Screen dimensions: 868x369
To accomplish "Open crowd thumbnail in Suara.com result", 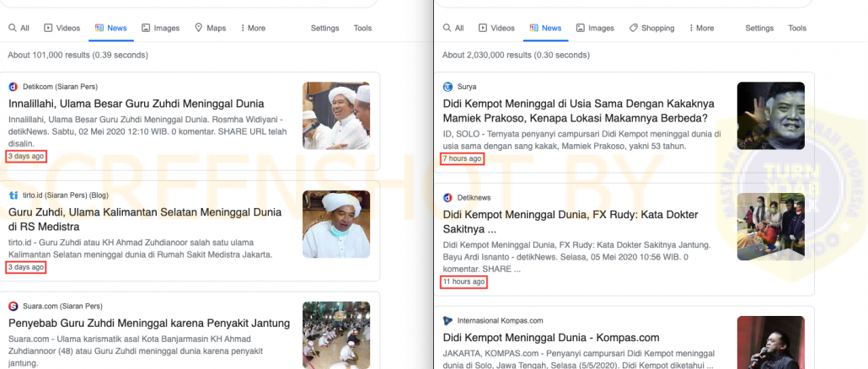I will pyautogui.click(x=336, y=334).
